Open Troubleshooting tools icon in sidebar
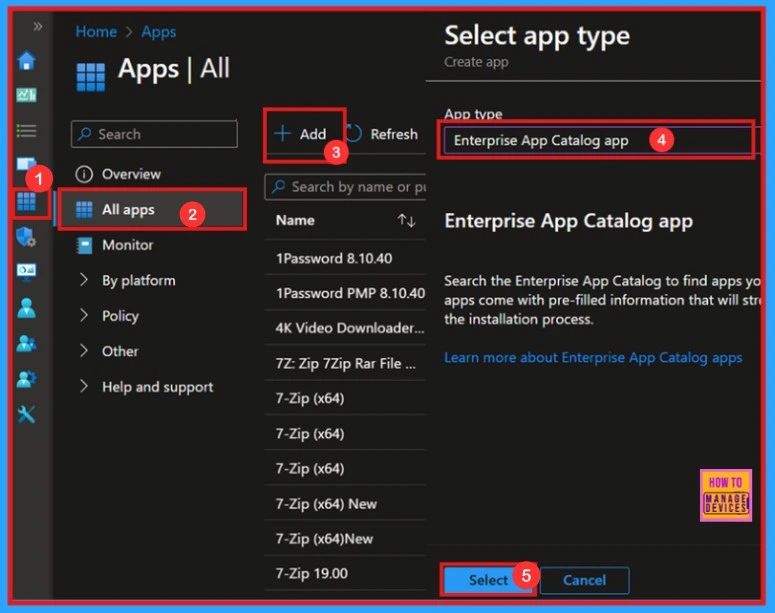The image size is (775, 613). pyautogui.click(x=26, y=414)
